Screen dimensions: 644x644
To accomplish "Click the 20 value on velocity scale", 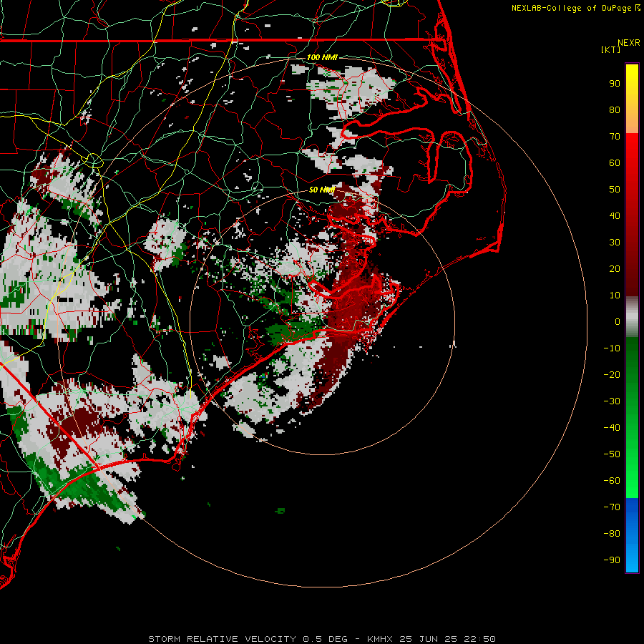I will 615,269.
